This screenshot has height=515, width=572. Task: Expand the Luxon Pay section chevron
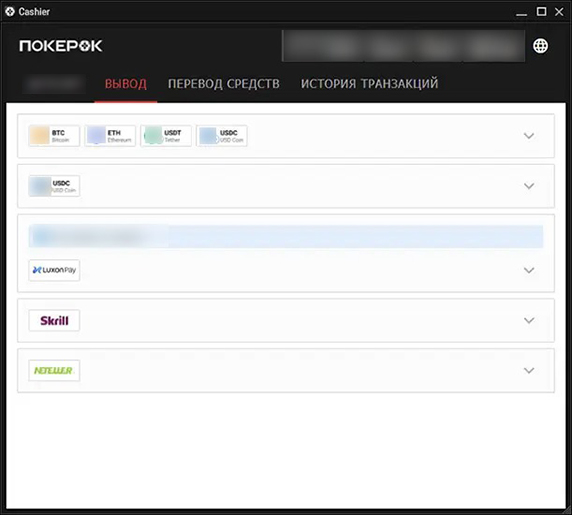529,270
